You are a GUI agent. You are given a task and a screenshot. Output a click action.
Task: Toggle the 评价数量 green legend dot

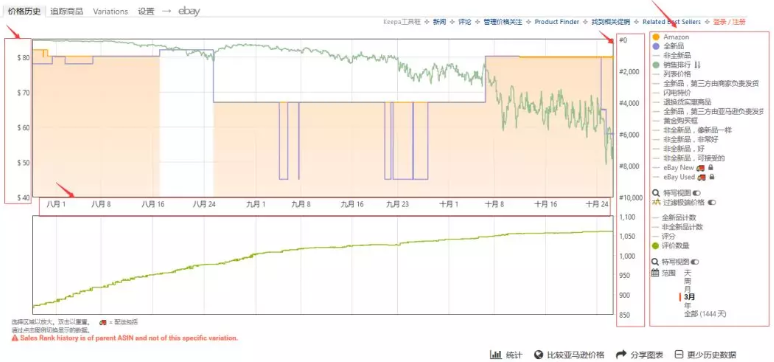656,245
